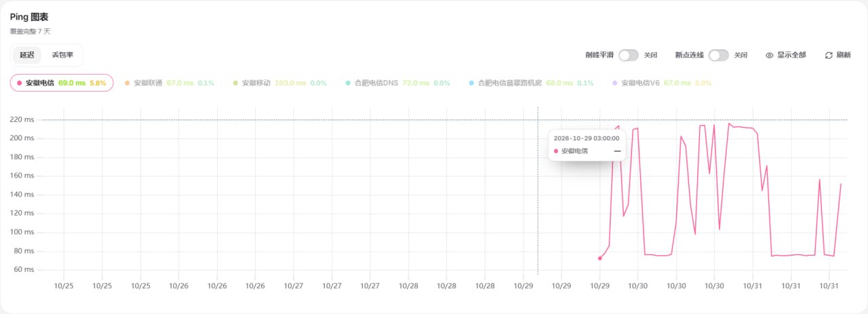Enable the 安徽电信V6 legend series

click(x=663, y=83)
